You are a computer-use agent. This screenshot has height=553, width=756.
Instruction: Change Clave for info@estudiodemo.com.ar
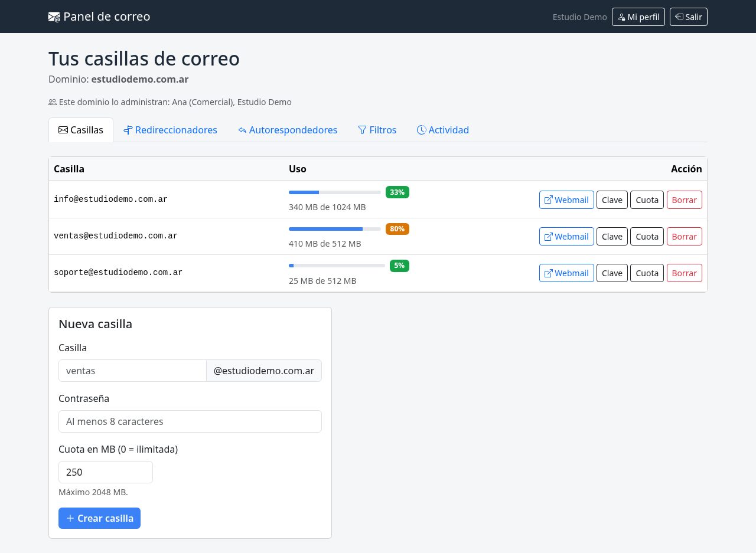(x=612, y=200)
